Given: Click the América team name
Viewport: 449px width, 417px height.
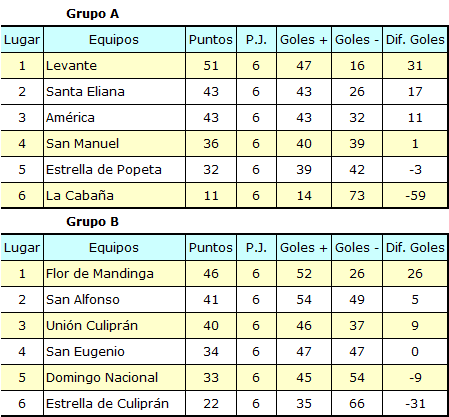Looking at the screenshot, I should coord(70,118).
